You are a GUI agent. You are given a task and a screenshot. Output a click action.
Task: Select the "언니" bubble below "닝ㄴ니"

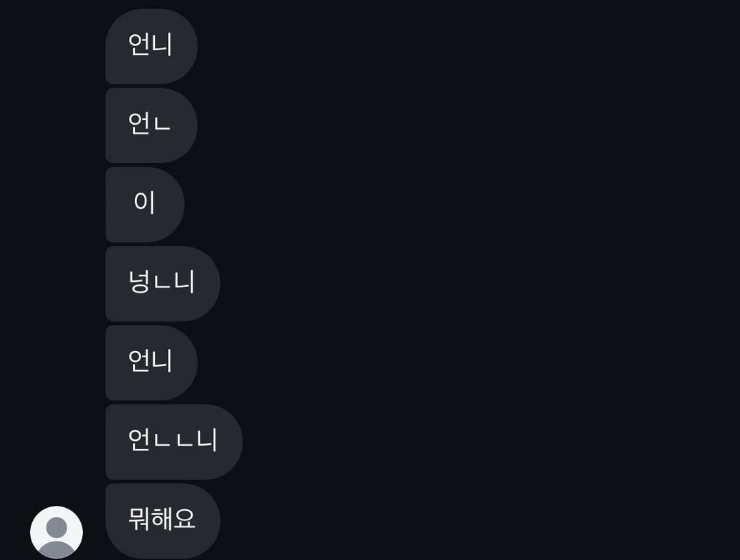click(151, 363)
